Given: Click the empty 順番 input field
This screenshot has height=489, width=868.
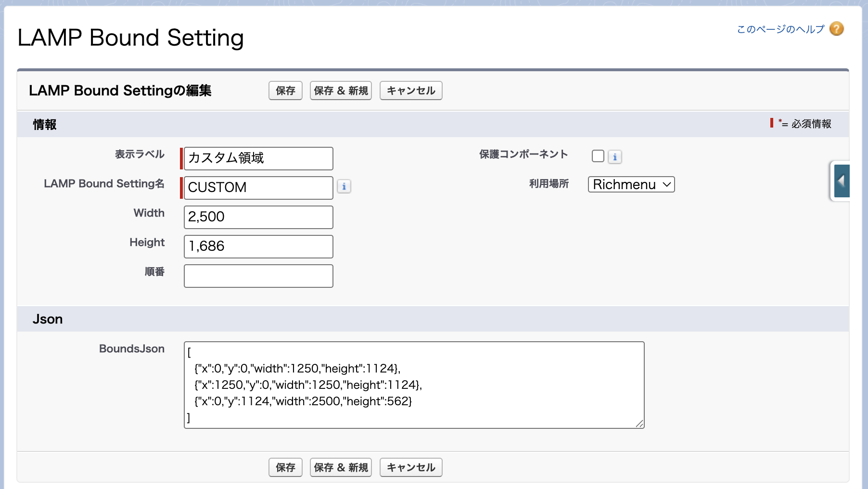Looking at the screenshot, I should click(258, 276).
